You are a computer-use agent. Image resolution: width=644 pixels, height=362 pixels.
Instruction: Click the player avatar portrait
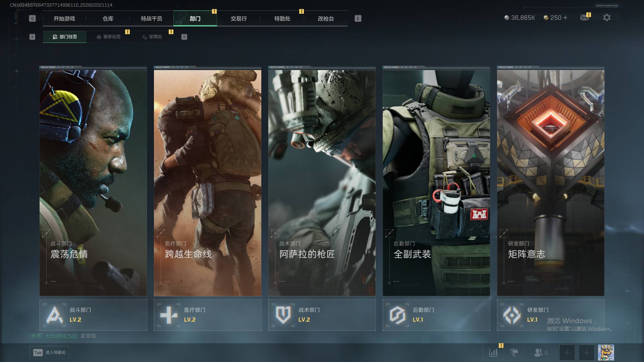[606, 353]
